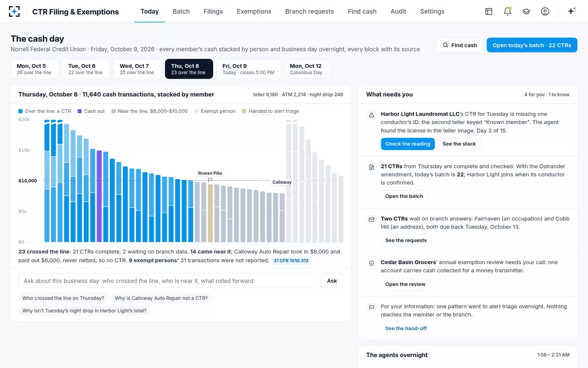Open the Find cash navigation tab
The height and width of the screenshot is (368, 588).
click(x=362, y=11)
